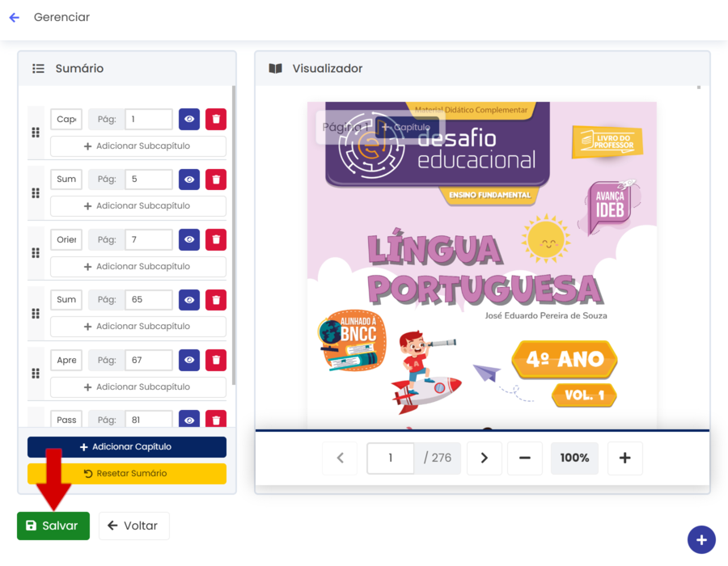Click the green Salvar button
This screenshot has height=566, width=728.
53,526
